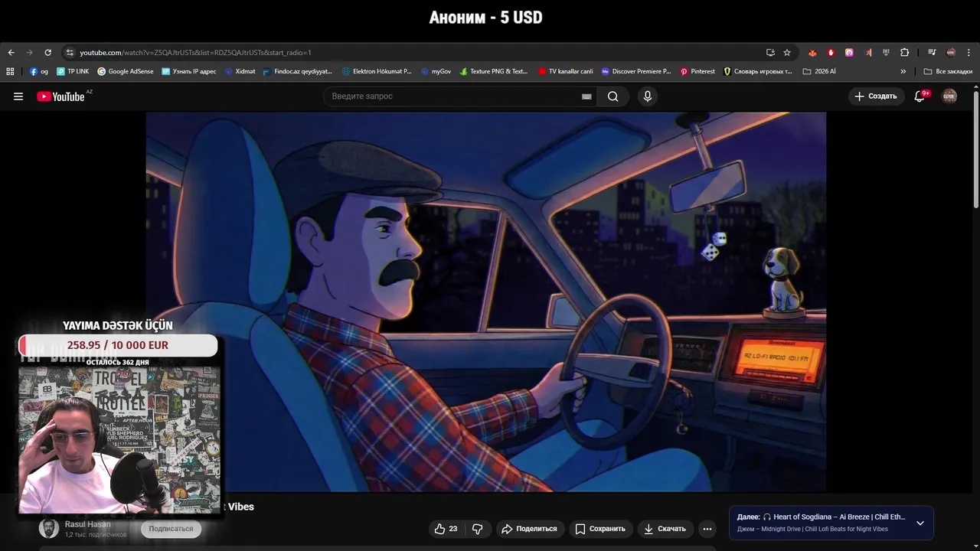Screen dimensions: 980x551
Task: Show hidden bookmarks with double chevron
Action: pos(903,71)
